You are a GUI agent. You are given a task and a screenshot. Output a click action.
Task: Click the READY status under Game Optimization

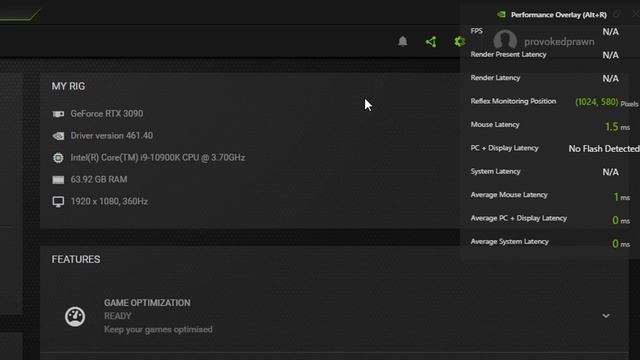click(x=118, y=316)
